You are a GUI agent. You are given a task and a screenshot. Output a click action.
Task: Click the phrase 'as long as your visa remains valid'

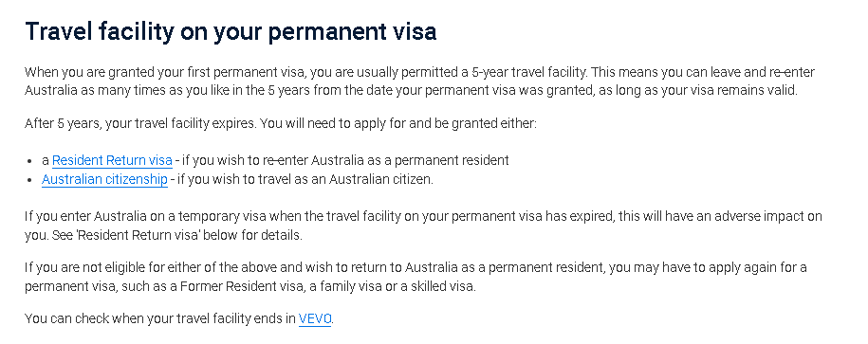click(x=700, y=91)
